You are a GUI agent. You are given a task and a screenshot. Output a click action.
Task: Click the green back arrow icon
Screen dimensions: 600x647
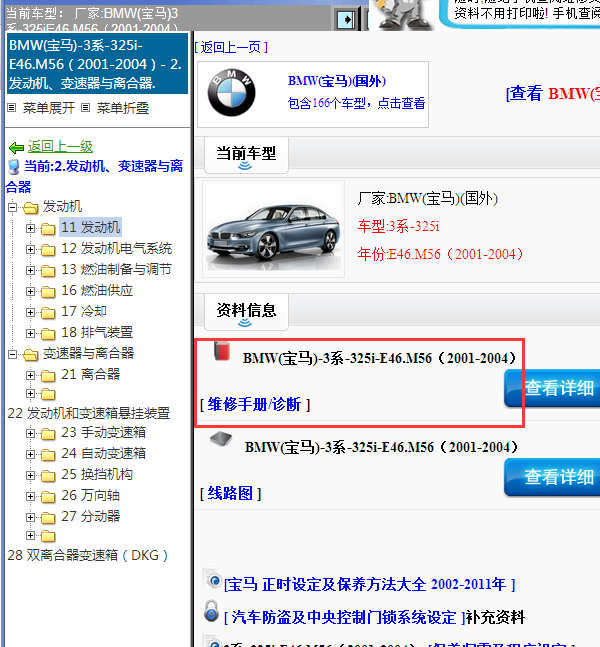click(x=17, y=147)
